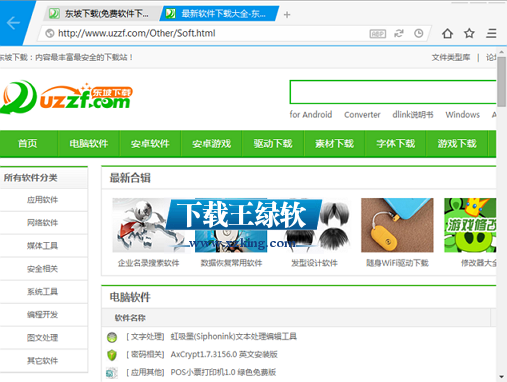The height and width of the screenshot is (382, 507).
Task: Open 电脑软件 in the navigation bar
Action: 89,144
